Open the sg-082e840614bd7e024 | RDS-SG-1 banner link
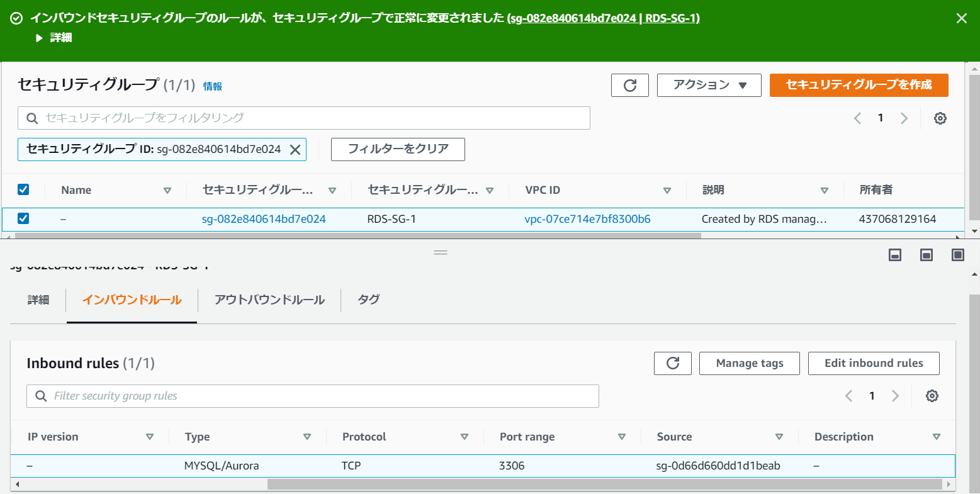The image size is (980, 494). click(x=604, y=18)
